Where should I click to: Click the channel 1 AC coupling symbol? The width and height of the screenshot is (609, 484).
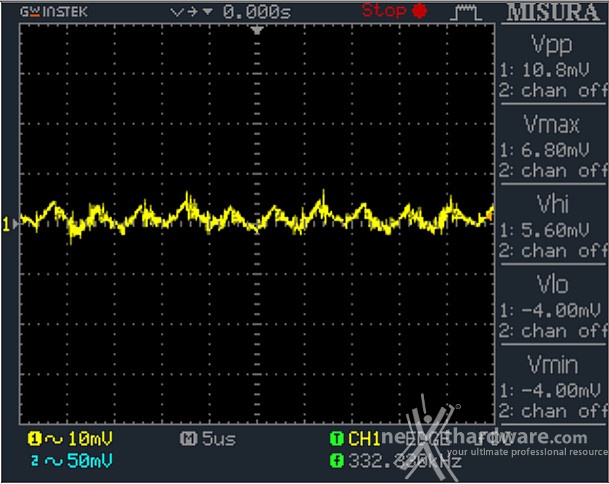[x=54, y=439]
